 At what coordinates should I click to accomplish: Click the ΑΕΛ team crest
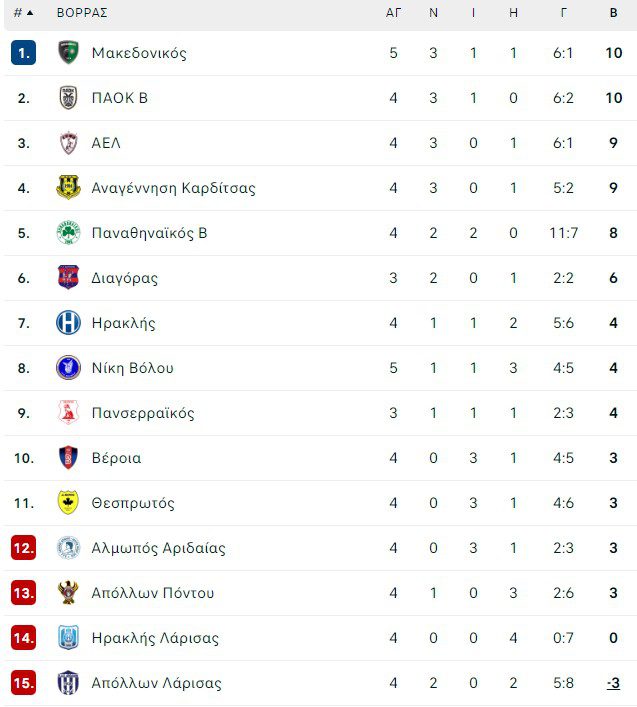coord(68,143)
